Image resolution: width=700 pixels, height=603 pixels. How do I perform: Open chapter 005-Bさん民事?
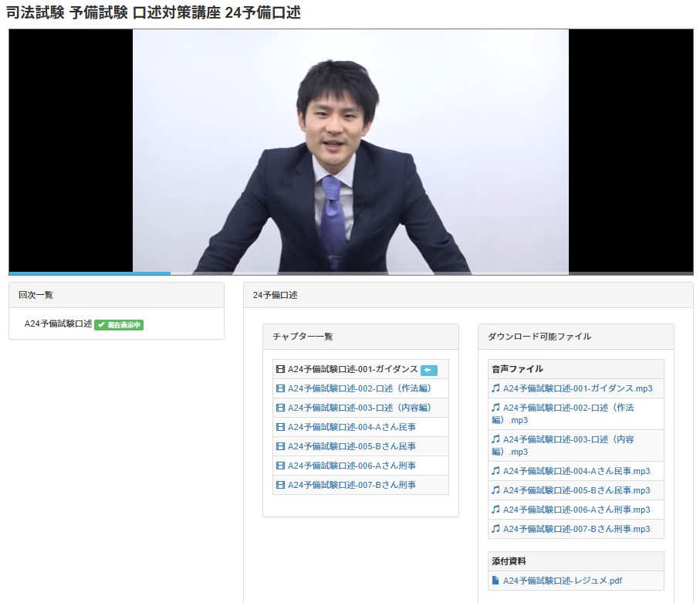pos(351,446)
